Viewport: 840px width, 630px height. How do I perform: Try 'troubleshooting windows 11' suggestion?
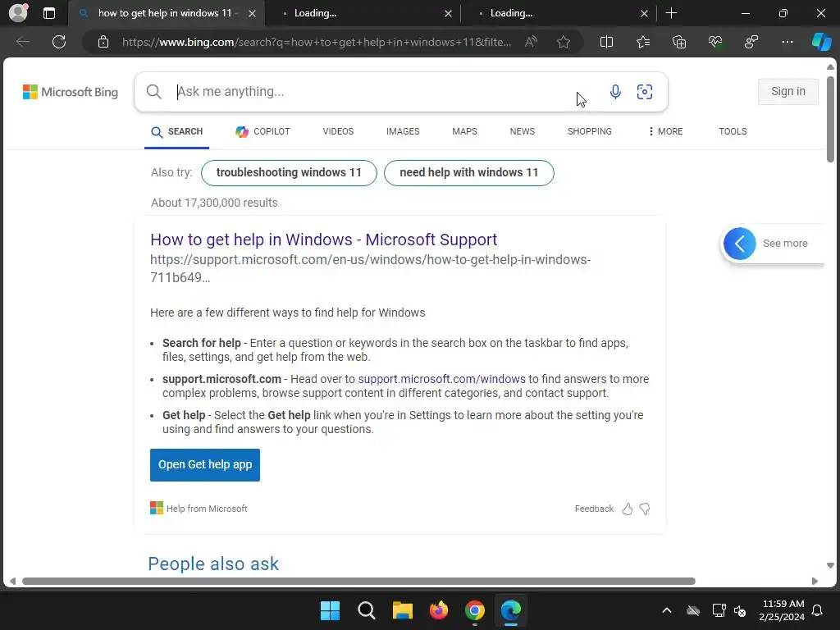point(289,172)
